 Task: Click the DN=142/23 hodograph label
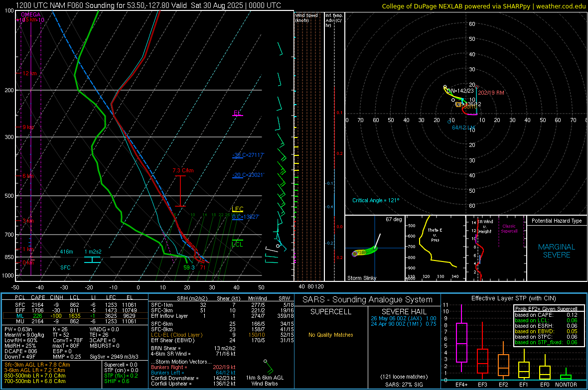(x=460, y=91)
